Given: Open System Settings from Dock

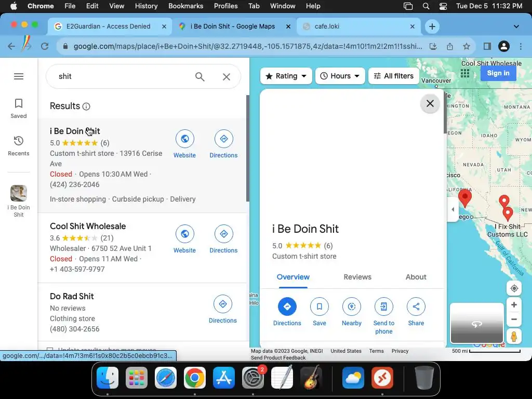Looking at the screenshot, I should pyautogui.click(x=252, y=378).
